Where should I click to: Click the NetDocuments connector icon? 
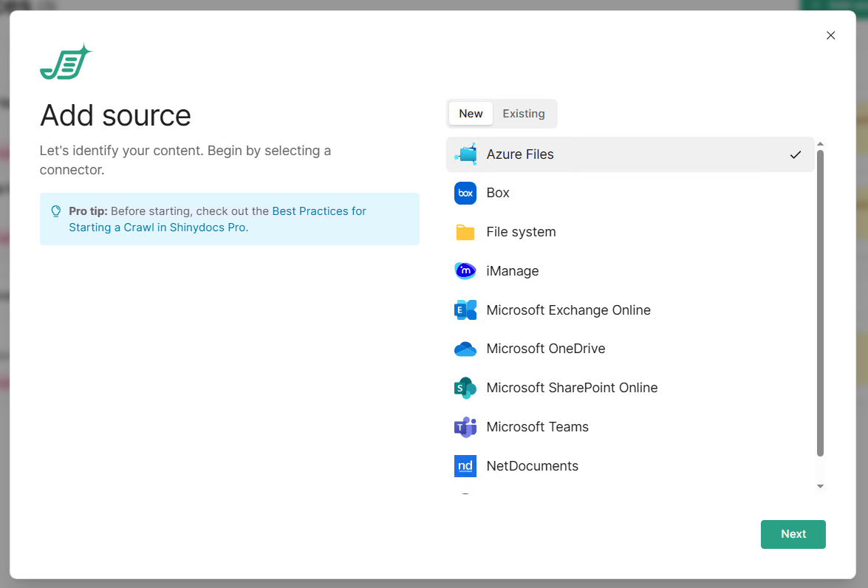[x=465, y=466]
